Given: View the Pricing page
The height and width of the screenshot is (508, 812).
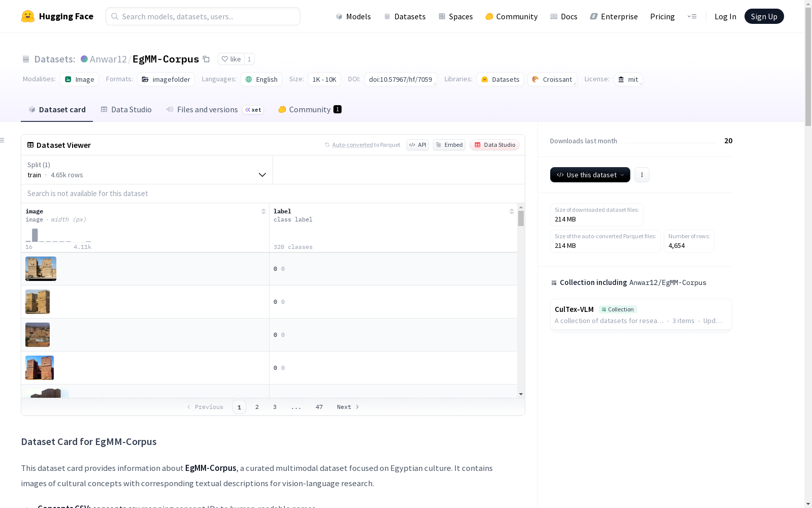Looking at the screenshot, I should [662, 16].
